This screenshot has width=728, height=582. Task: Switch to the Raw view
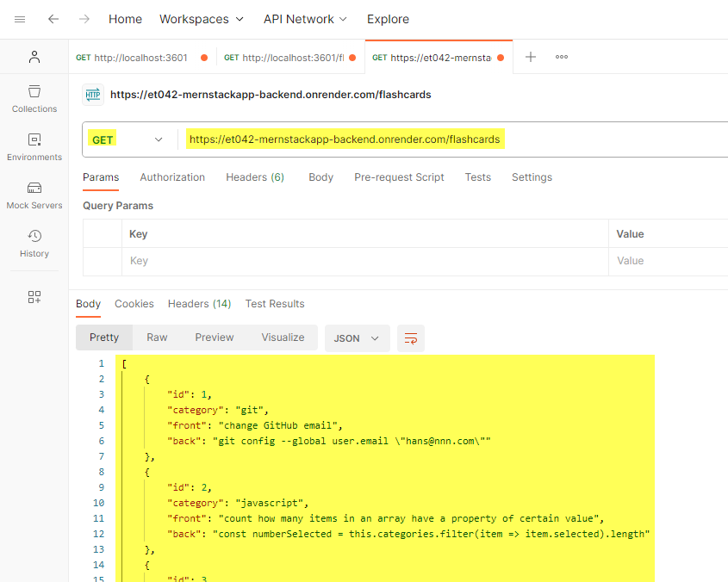click(157, 337)
